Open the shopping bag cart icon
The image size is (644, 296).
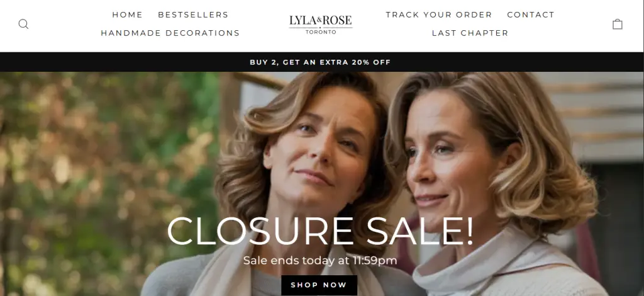[618, 25]
